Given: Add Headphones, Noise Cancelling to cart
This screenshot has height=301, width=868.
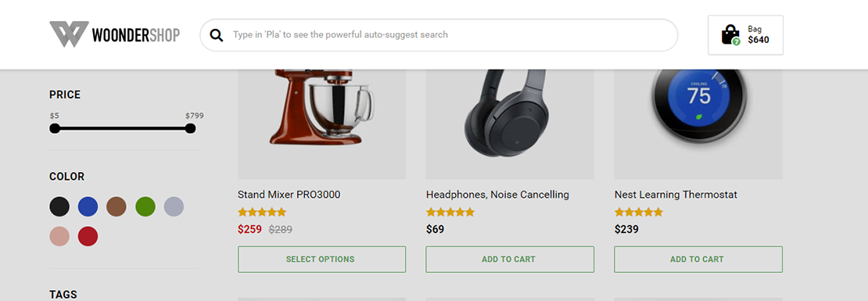Looking at the screenshot, I should tap(510, 259).
